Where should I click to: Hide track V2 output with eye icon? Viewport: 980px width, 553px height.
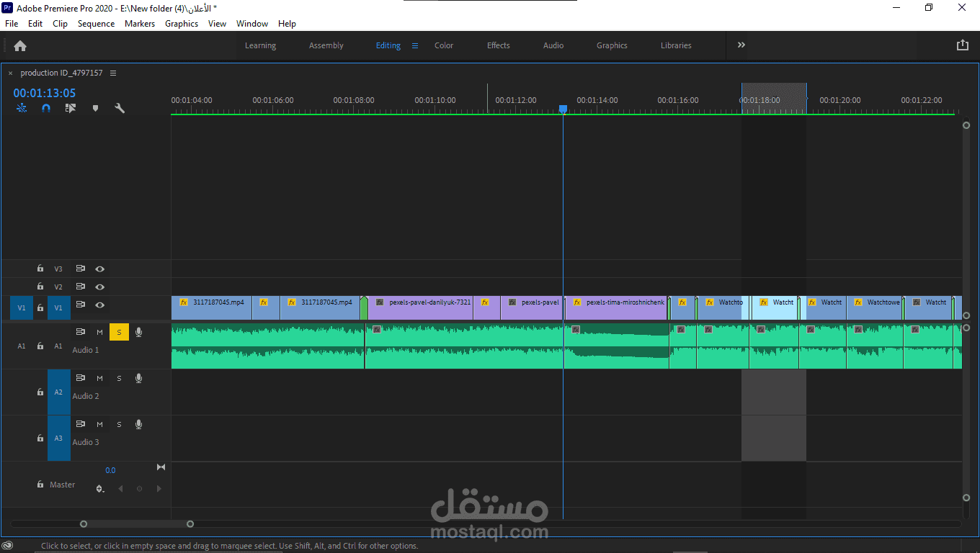tap(100, 287)
